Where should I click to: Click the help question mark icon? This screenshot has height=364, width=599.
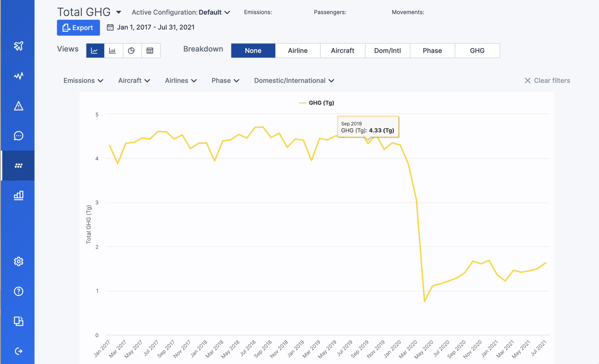pyautogui.click(x=18, y=291)
